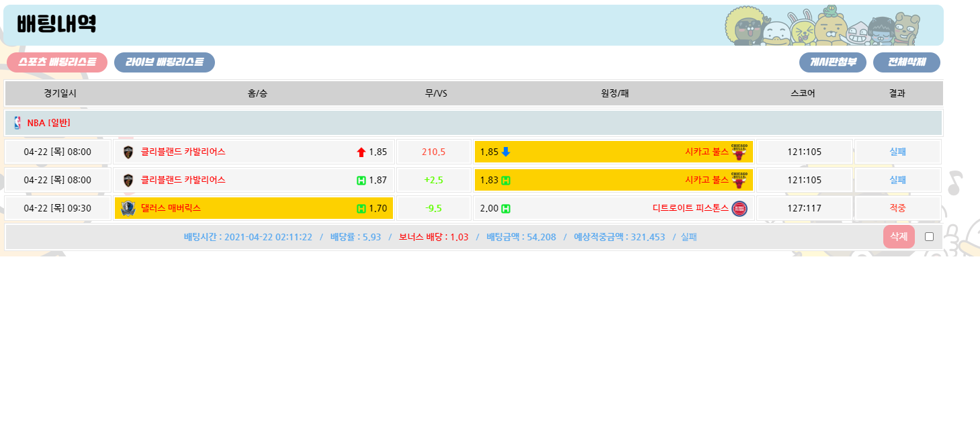The height and width of the screenshot is (435, 980).
Task: Click Chicago Bulls logo in the 210.5 row
Action: click(739, 152)
